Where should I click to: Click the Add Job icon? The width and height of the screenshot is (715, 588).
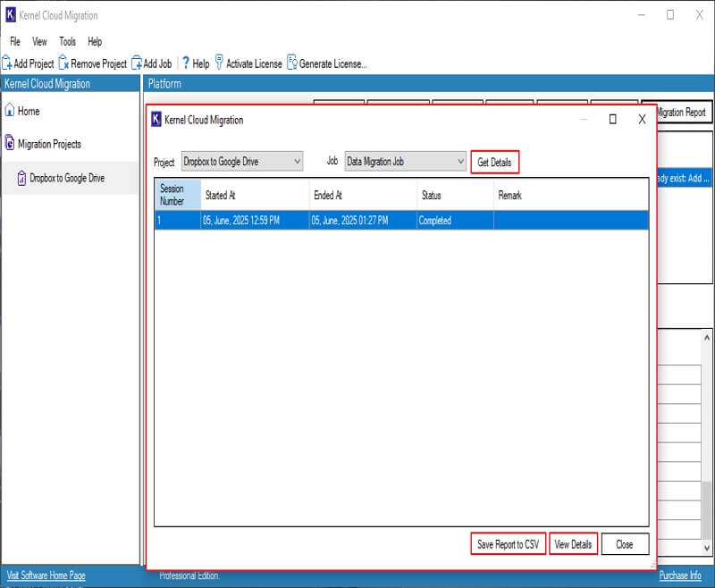pos(137,63)
